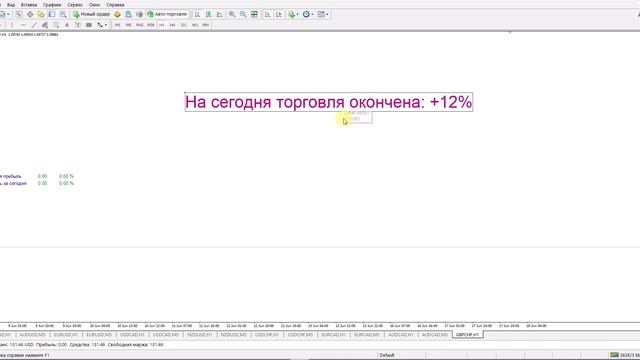640x360 pixels.
Task: Switch to the USDCAD,M5 chart tab
Action: pyautogui.click(x=166, y=335)
